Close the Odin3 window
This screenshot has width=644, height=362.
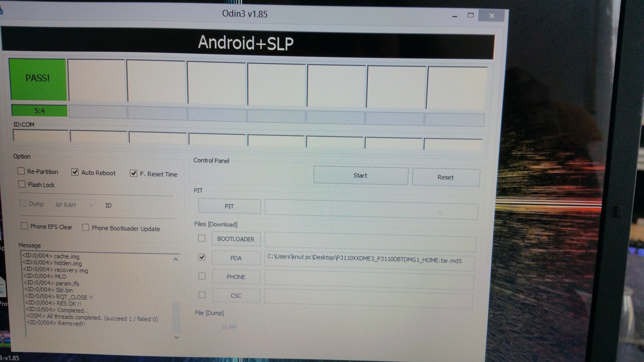click(492, 16)
